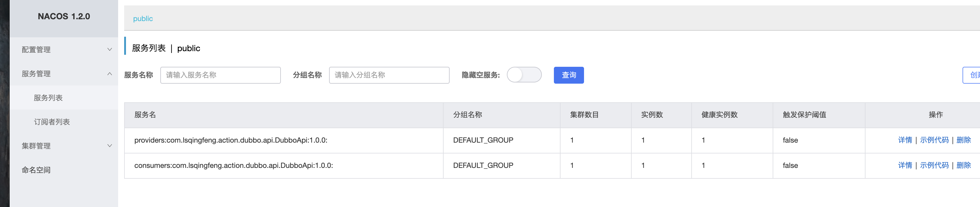Focus the 分组名称 input field
This screenshot has height=207, width=980.
389,75
